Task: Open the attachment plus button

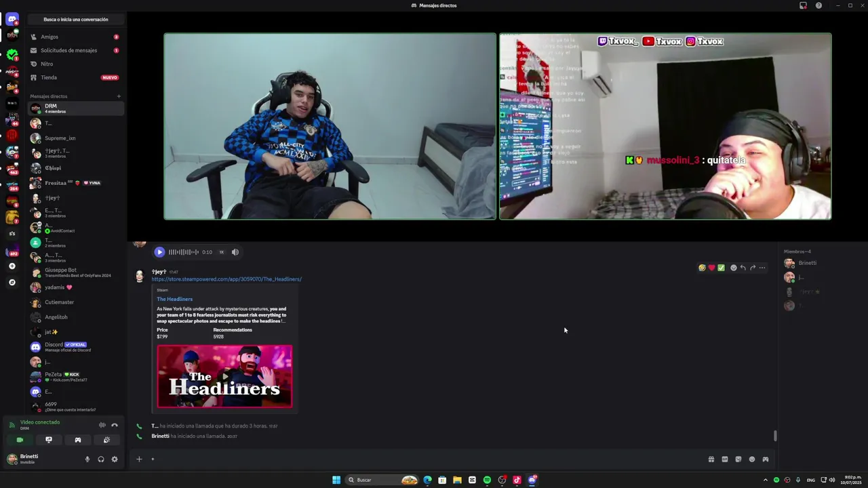Action: pyautogui.click(x=139, y=459)
